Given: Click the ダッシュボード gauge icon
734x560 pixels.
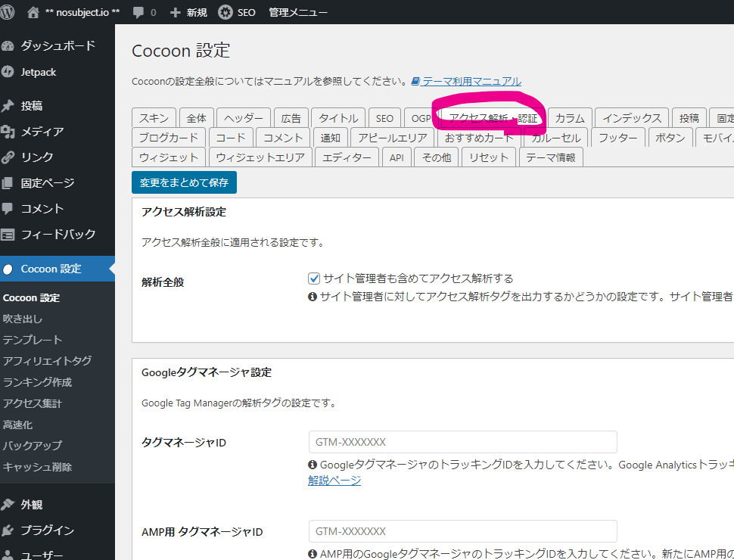Looking at the screenshot, I should pyautogui.click(x=8, y=46).
